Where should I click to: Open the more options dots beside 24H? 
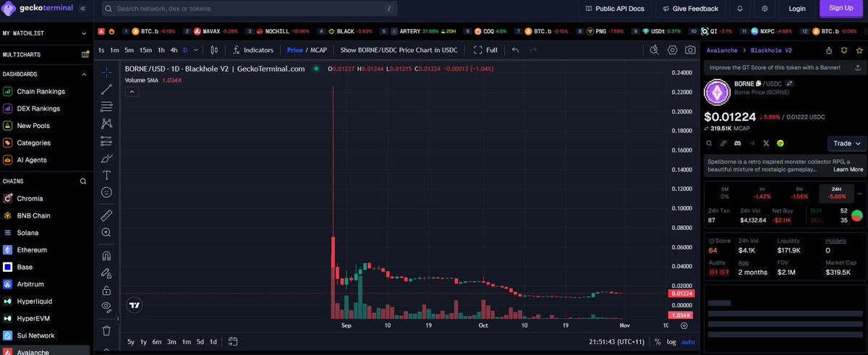pyautogui.click(x=859, y=193)
